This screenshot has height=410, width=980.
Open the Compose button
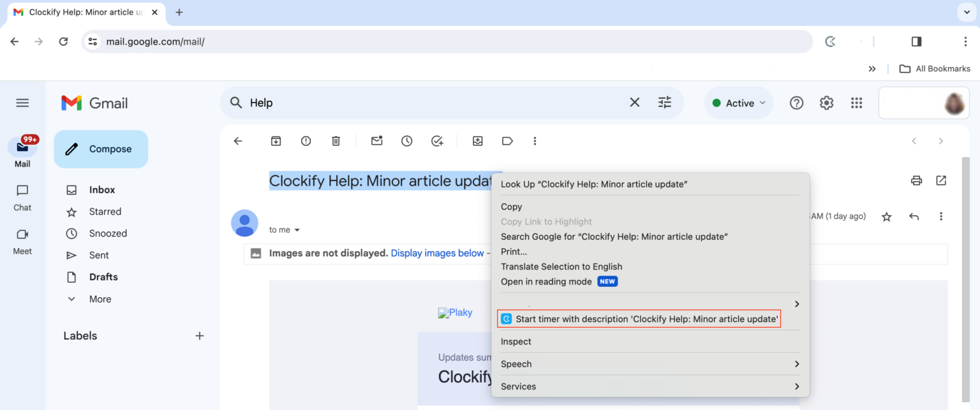(101, 149)
